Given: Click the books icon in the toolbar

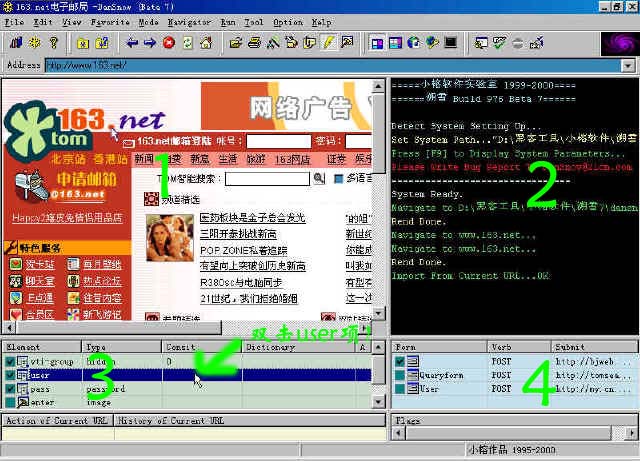Looking at the screenshot, I should [x=16, y=42].
